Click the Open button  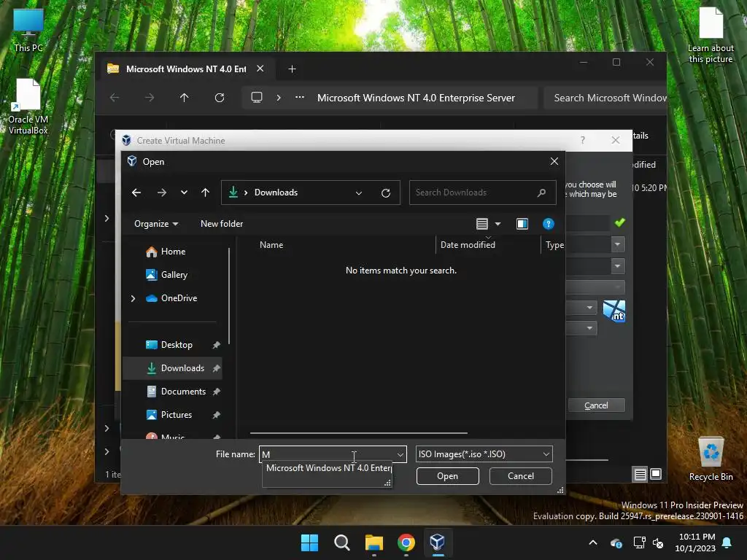tap(448, 476)
